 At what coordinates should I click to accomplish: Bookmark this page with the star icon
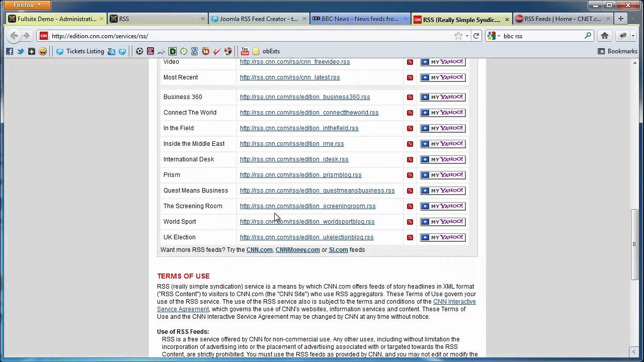[x=458, y=36]
